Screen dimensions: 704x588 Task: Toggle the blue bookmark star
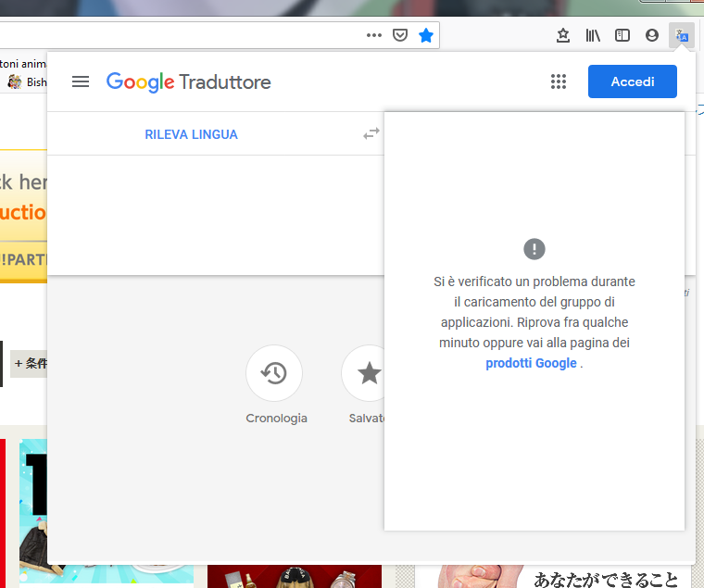click(425, 35)
